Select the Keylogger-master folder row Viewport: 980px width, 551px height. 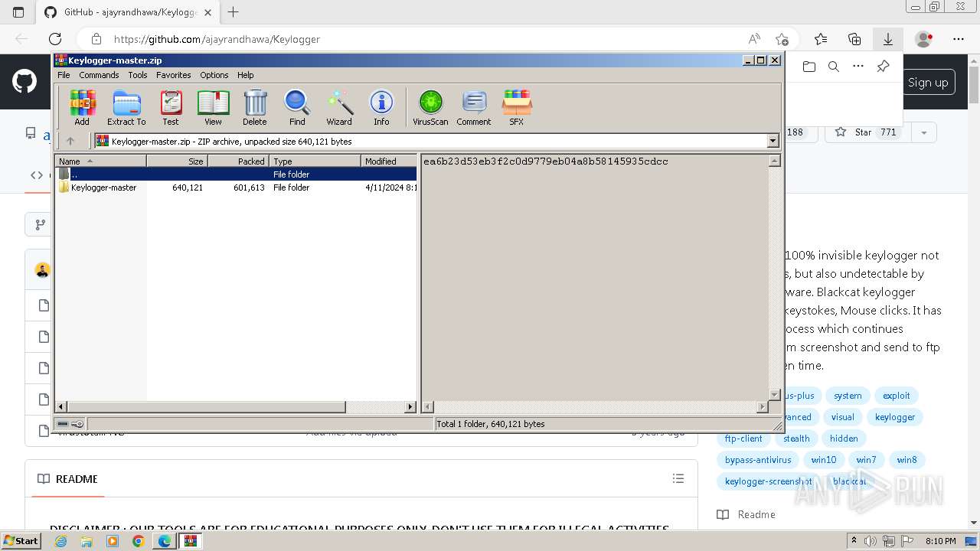[x=237, y=187]
